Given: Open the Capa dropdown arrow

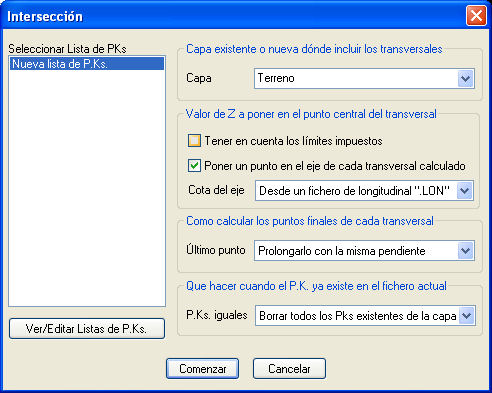Looking at the screenshot, I should point(466,79).
